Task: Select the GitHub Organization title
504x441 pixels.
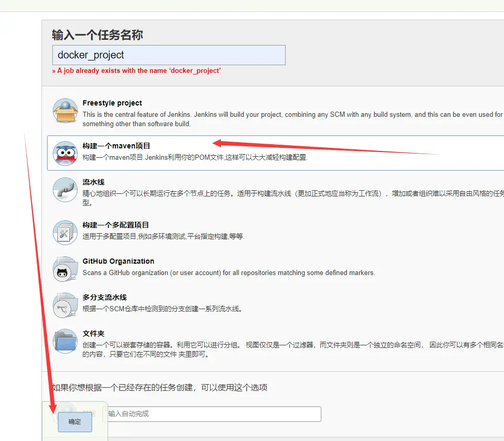Action: (x=118, y=261)
